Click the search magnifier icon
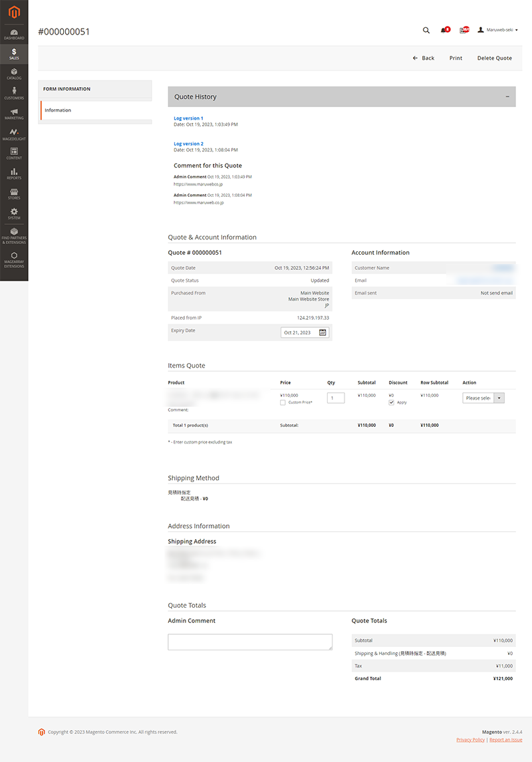Image resolution: width=532 pixels, height=762 pixels. [x=426, y=30]
